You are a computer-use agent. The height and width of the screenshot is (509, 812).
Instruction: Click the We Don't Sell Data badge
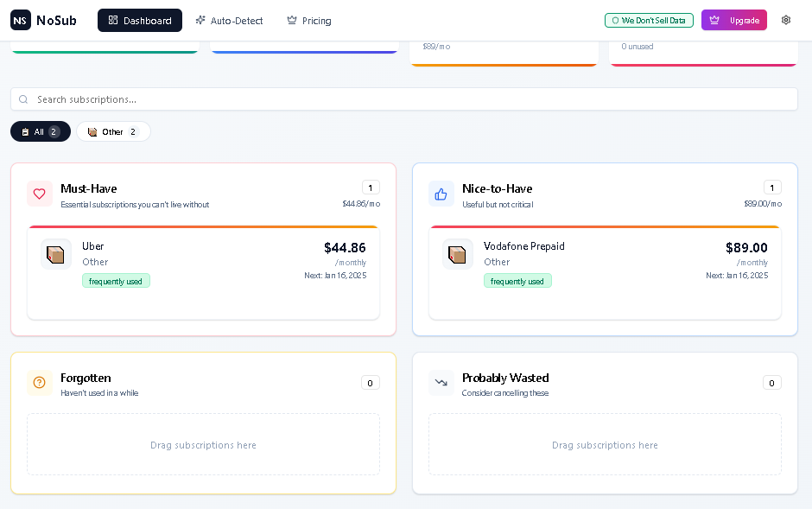[649, 20]
